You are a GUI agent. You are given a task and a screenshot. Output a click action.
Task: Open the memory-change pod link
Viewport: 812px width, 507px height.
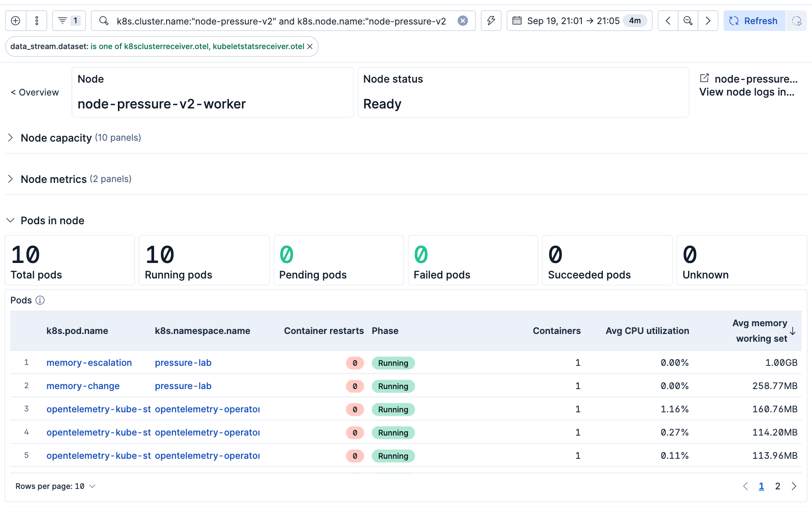coord(83,386)
